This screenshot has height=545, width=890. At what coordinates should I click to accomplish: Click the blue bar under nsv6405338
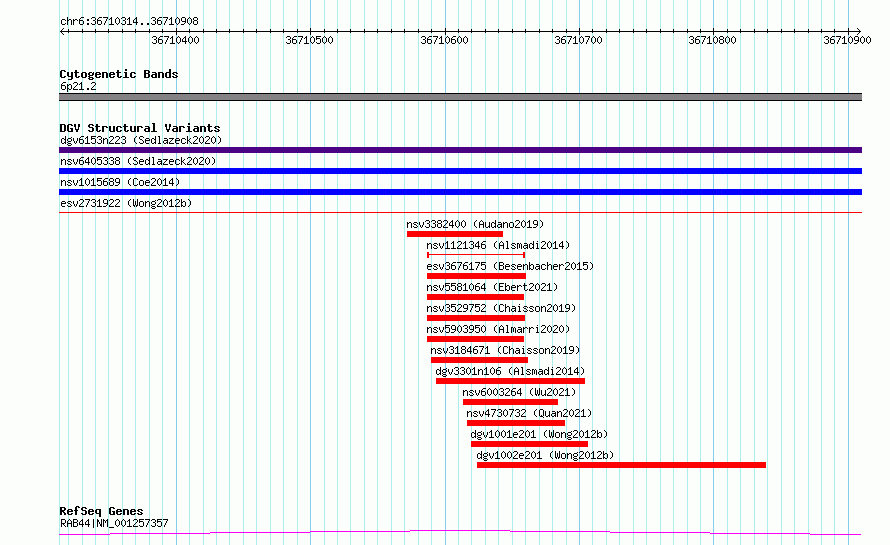[x=460, y=171]
